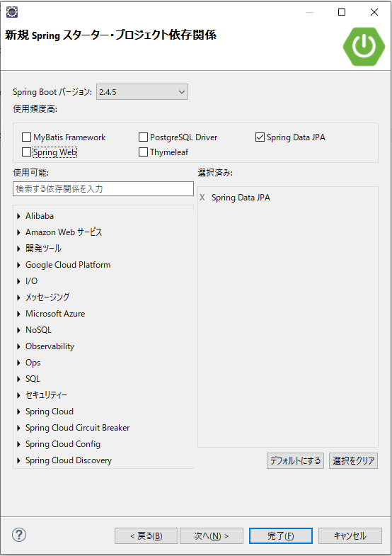This screenshot has height=556, width=392.
Task: Click the green Spring power logo
Action: click(364, 47)
